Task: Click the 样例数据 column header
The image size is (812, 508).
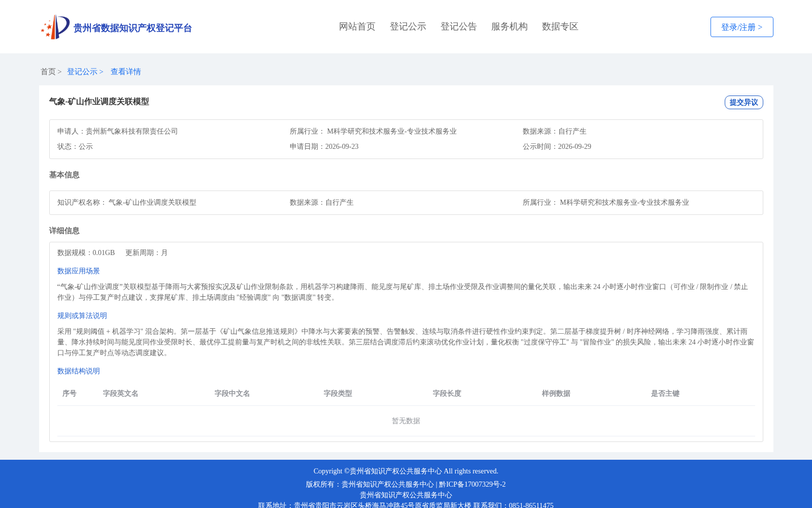Action: 556,393
